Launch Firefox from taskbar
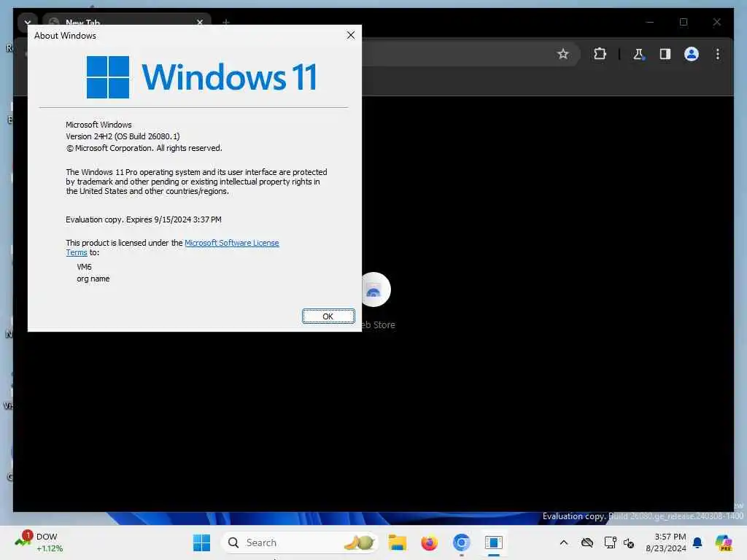 [x=429, y=542]
